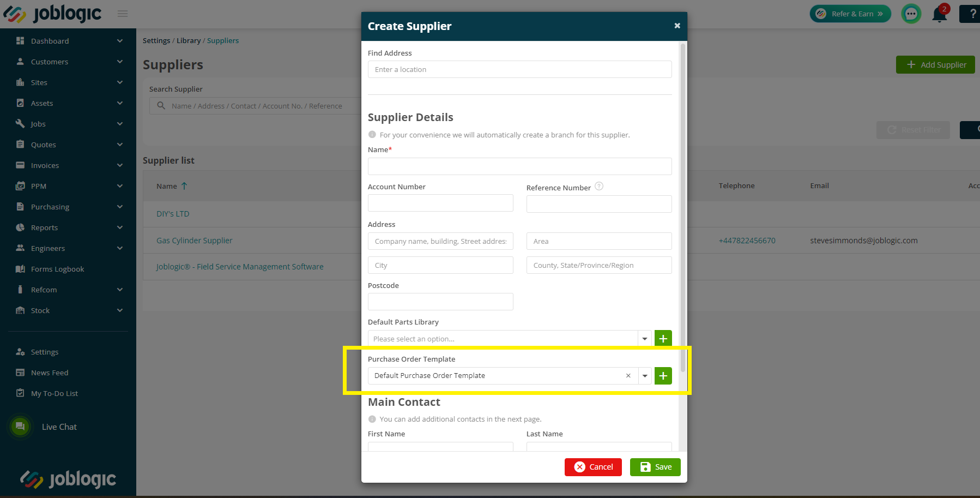
Task: Expand the Jobs sidebar chevron
Action: [x=120, y=124]
